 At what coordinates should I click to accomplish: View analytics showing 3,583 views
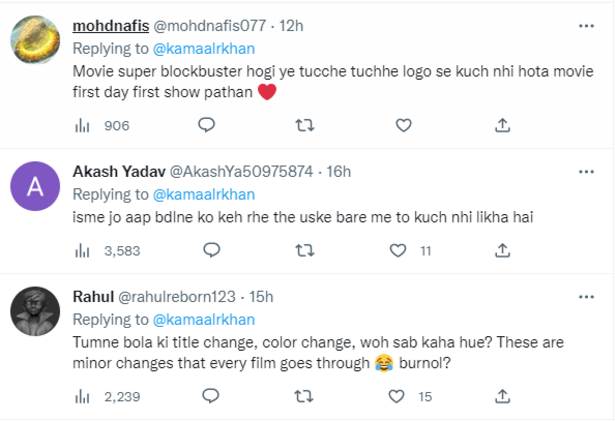(107, 251)
